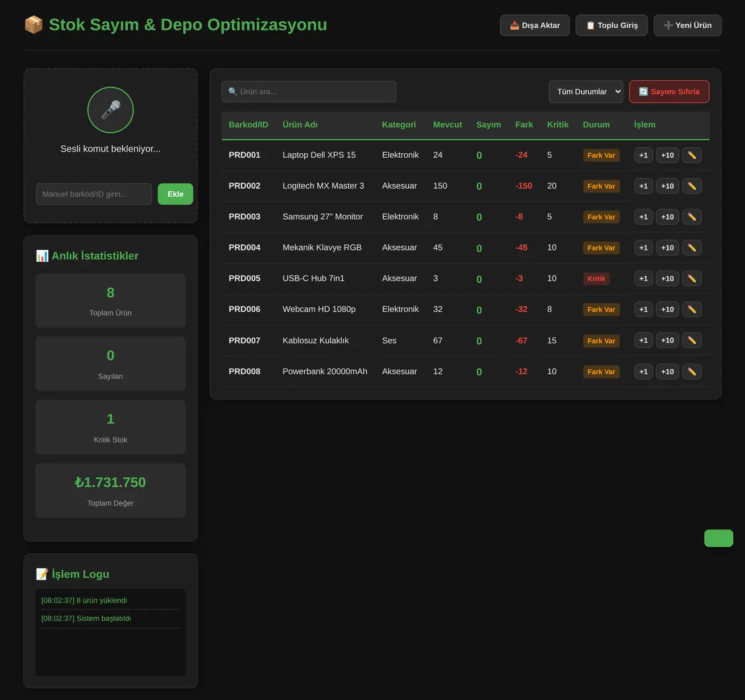This screenshot has width=745, height=700.
Task: Add +10 to PRD001 count
Action: click(x=667, y=155)
